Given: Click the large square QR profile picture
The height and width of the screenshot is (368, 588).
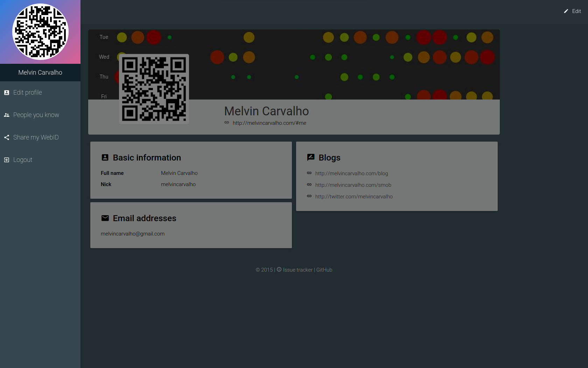Looking at the screenshot, I should (154, 89).
